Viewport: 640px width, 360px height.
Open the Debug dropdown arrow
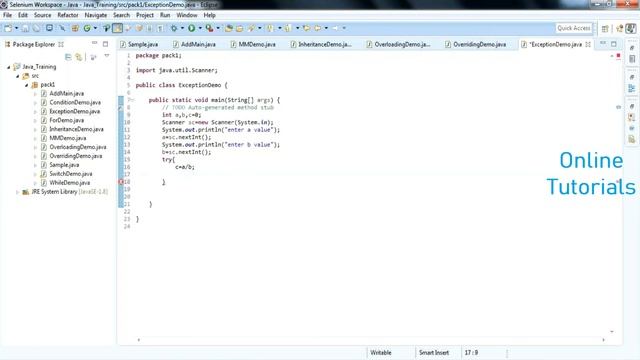182,28
